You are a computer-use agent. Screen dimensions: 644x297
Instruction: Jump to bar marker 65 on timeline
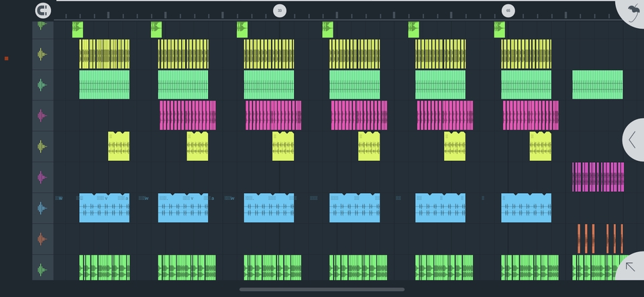pos(508,11)
